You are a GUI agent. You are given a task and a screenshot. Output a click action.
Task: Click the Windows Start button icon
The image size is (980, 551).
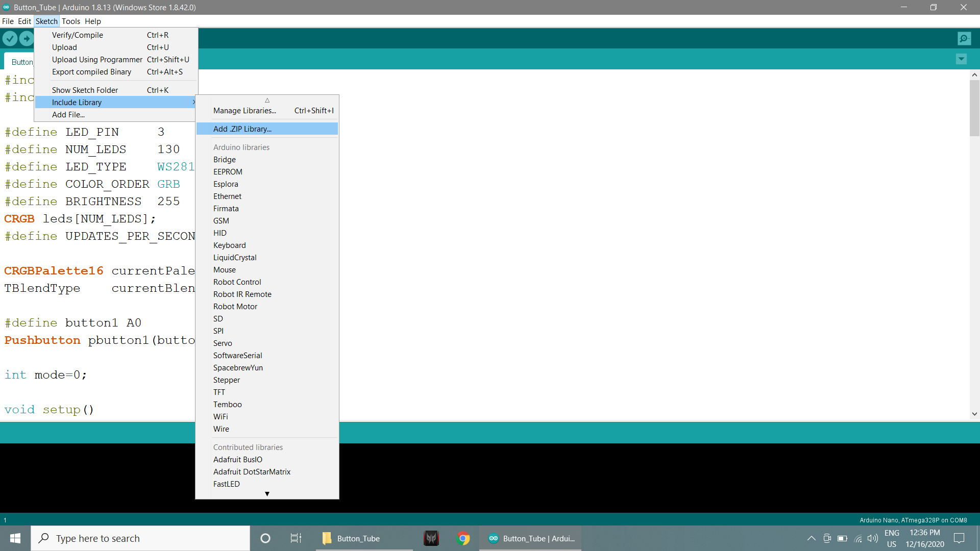15,538
